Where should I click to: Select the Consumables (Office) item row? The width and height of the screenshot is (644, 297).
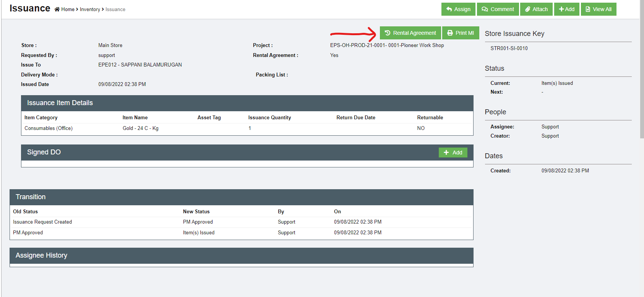[49, 128]
